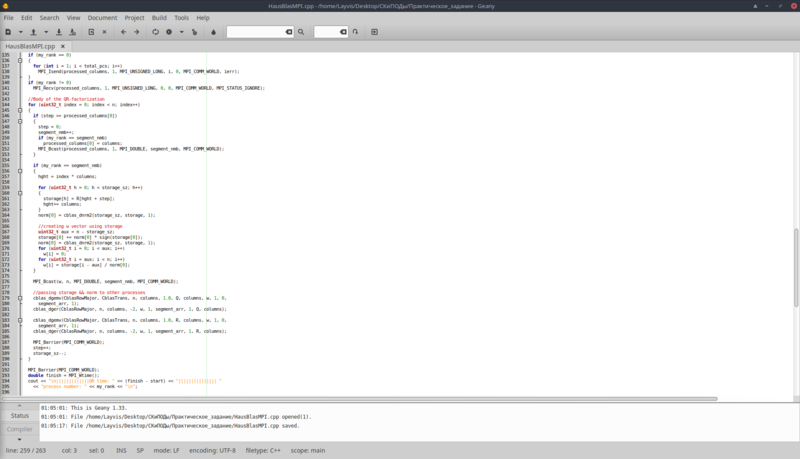
Task: Click 'encoding: UTF-8' in status bar
Action: [212, 451]
